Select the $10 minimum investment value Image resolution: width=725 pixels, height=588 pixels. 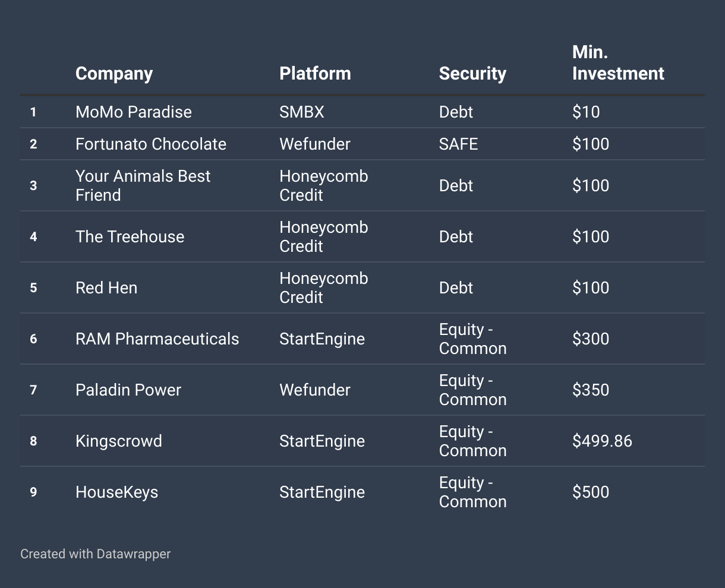point(586,112)
